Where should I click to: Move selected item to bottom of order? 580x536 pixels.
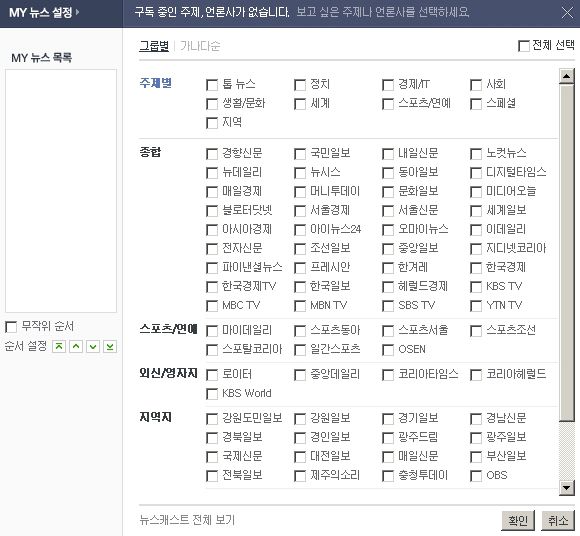tap(110, 347)
